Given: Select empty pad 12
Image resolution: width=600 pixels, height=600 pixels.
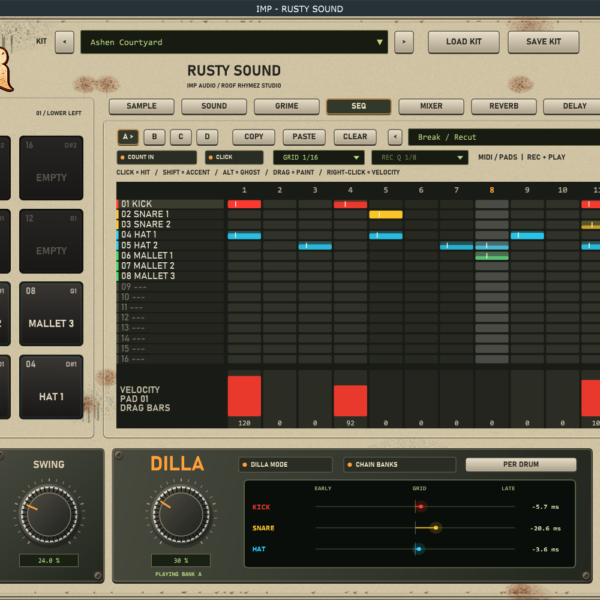Looking at the screenshot, I should 51,241.
